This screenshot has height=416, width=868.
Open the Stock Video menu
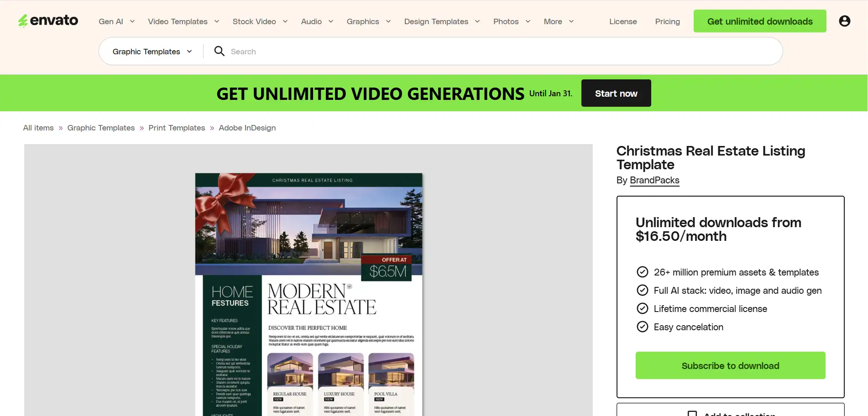(x=260, y=21)
